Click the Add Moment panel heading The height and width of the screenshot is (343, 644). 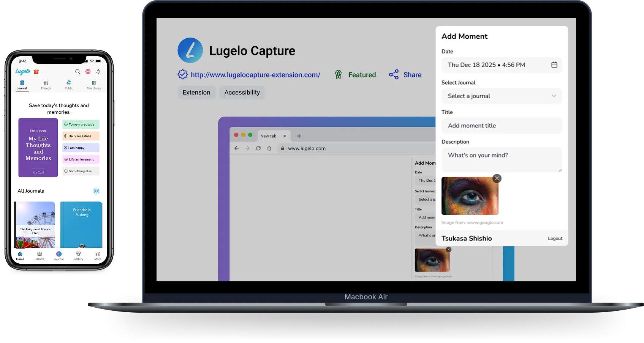coord(464,36)
